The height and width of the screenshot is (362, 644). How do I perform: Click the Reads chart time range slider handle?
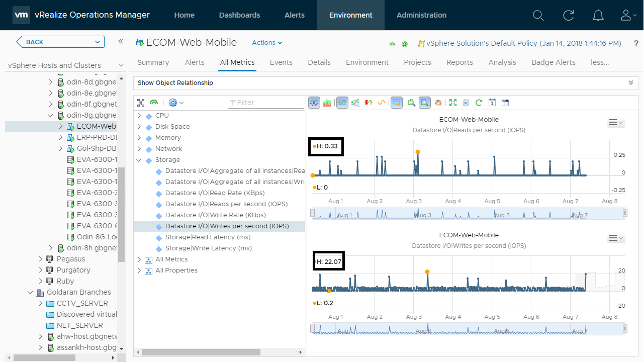coord(313,213)
